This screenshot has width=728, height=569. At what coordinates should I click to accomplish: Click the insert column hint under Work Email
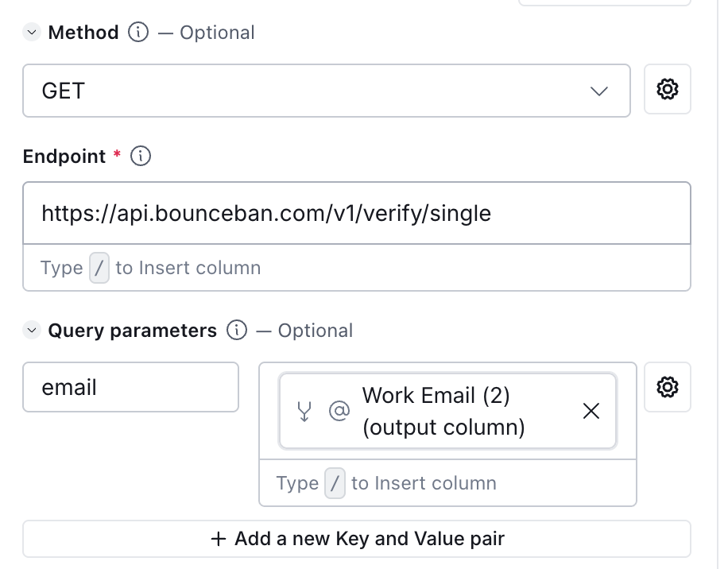click(424, 483)
